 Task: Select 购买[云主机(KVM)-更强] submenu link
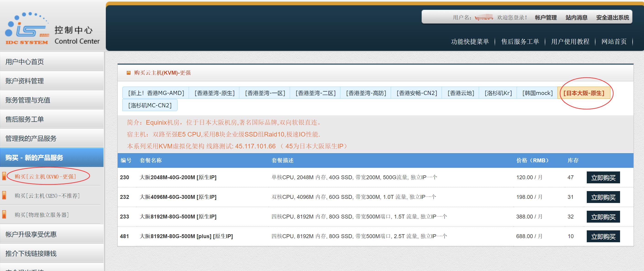click(45, 177)
